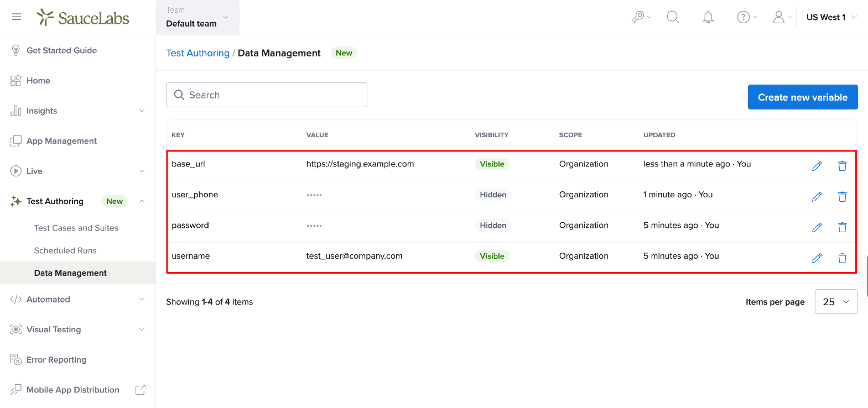Open Scheduled Runs
The height and width of the screenshot is (408, 868).
coord(65,250)
